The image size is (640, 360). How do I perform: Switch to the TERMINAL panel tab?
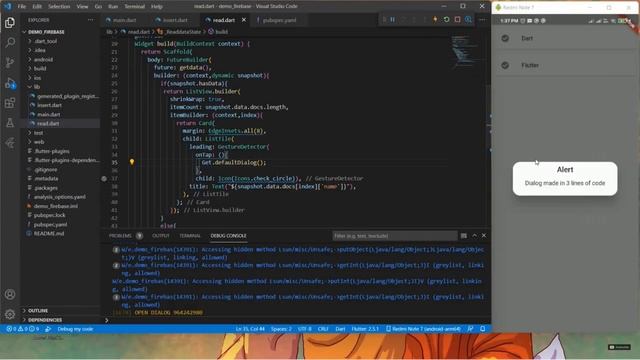click(190, 236)
